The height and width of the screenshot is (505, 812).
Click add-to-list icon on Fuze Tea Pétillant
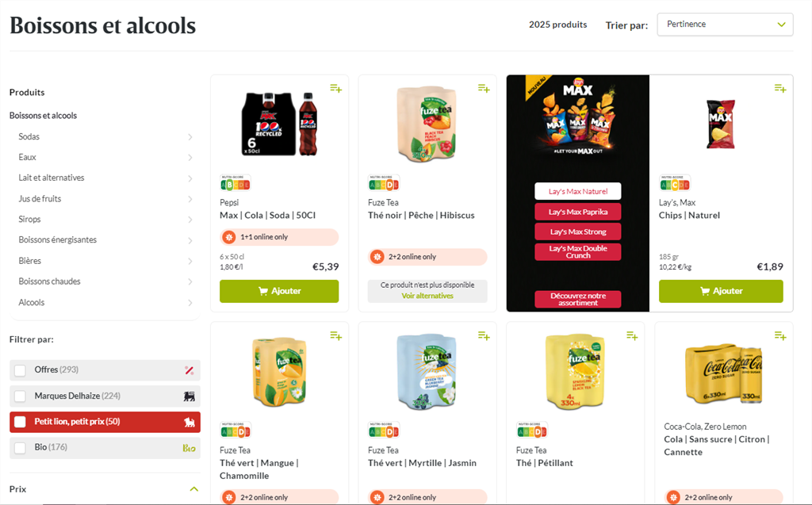[632, 336]
